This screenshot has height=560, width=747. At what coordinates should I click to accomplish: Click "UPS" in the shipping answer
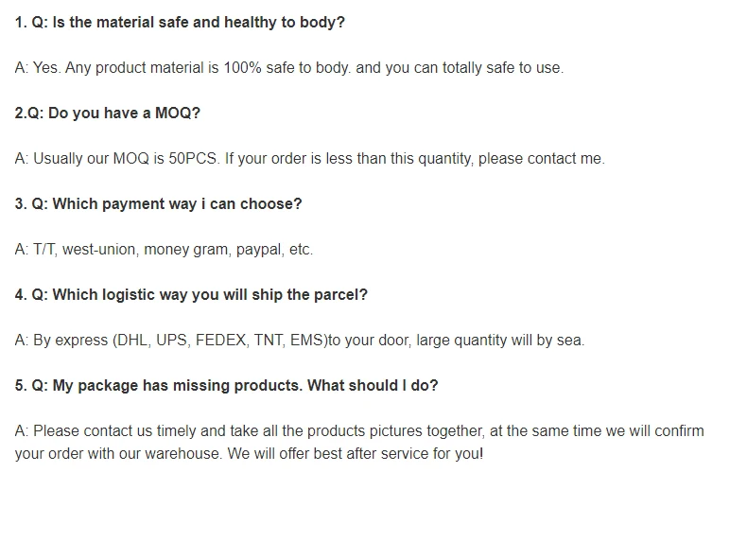172,340
